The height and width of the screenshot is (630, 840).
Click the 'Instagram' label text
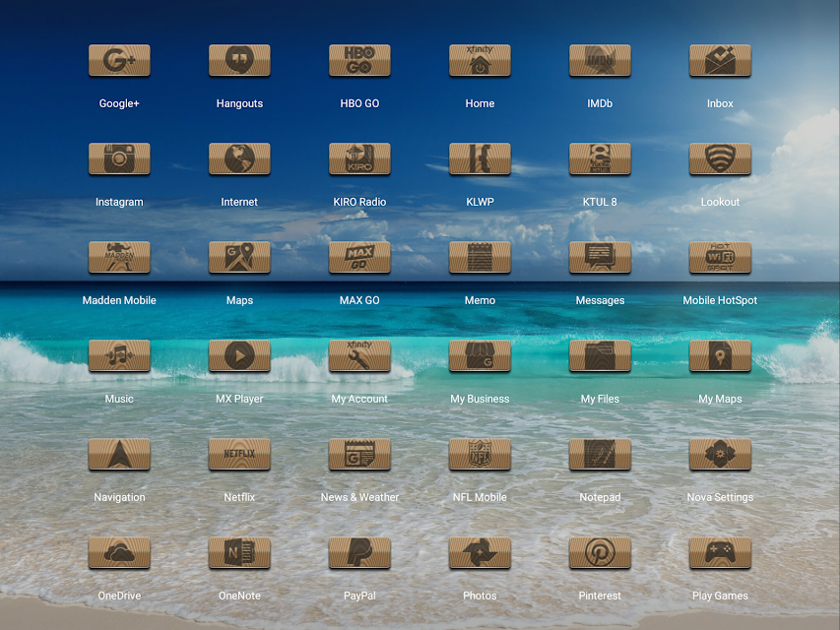[x=119, y=202]
